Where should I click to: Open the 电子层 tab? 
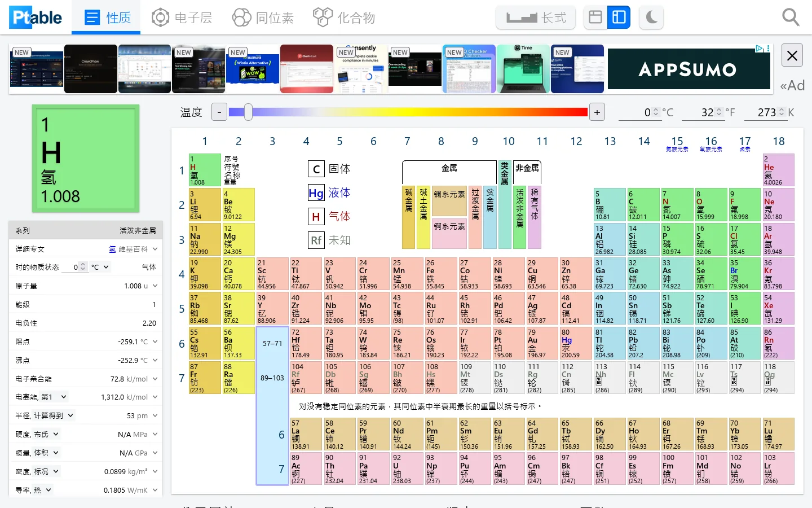tap(182, 17)
